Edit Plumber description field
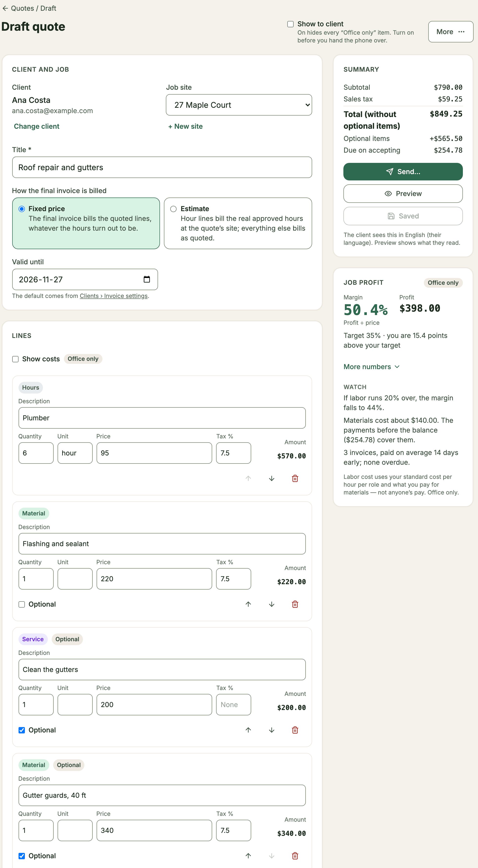The width and height of the screenshot is (478, 868). (x=162, y=418)
